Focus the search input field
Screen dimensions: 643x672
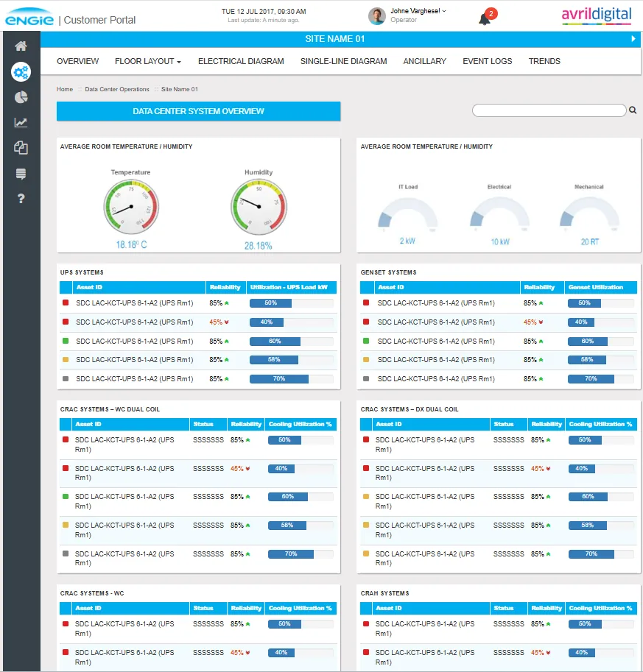[549, 110]
